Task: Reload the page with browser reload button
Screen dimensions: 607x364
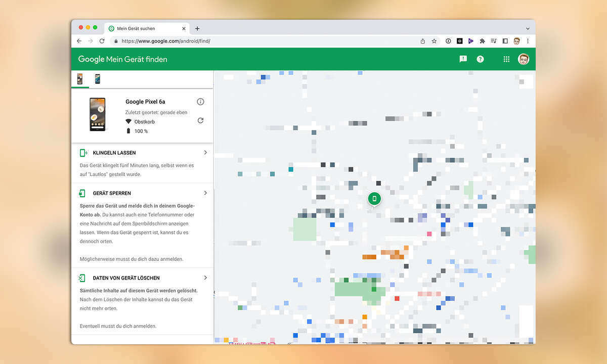Action: [x=102, y=41]
